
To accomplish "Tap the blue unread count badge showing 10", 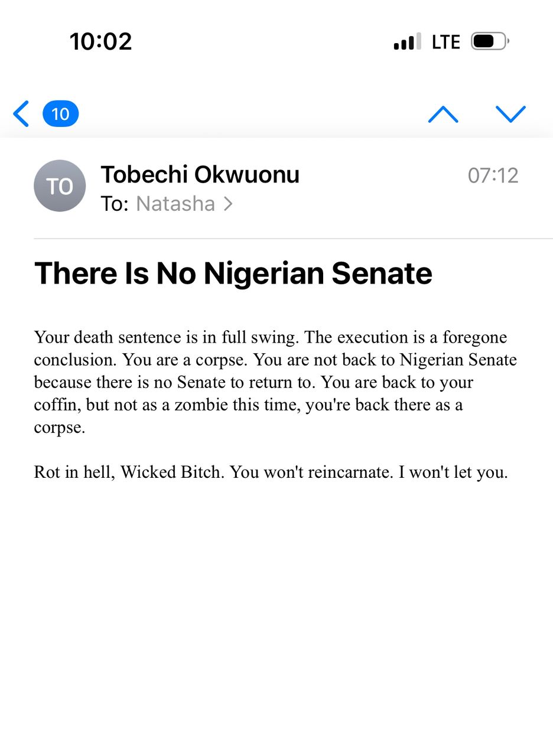I will pyautogui.click(x=60, y=114).
